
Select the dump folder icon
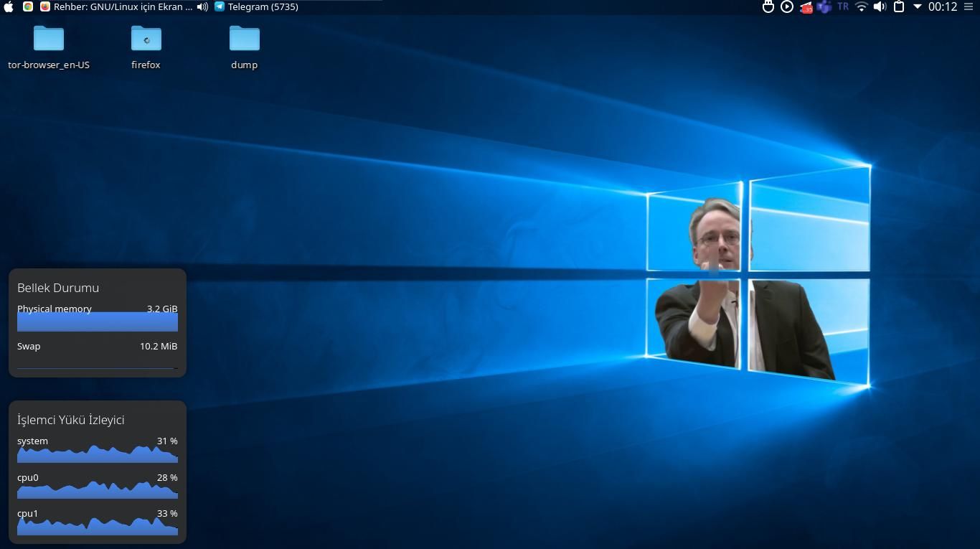tap(245, 38)
